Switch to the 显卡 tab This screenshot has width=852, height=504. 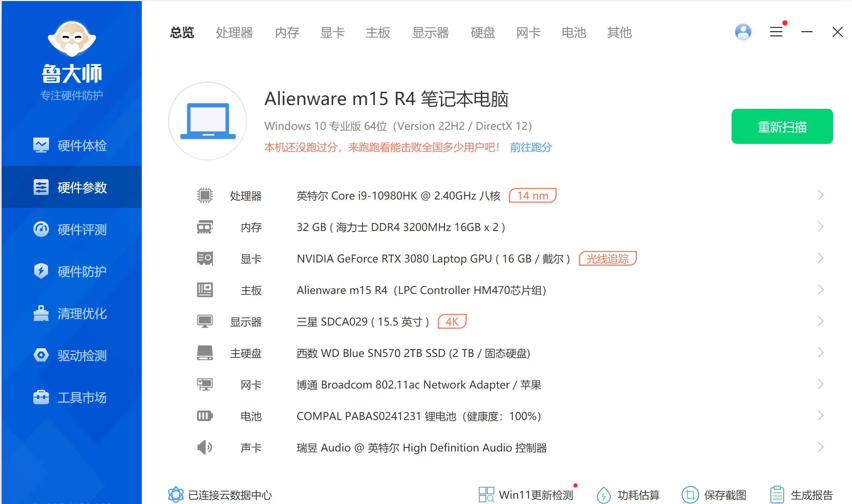pos(333,33)
